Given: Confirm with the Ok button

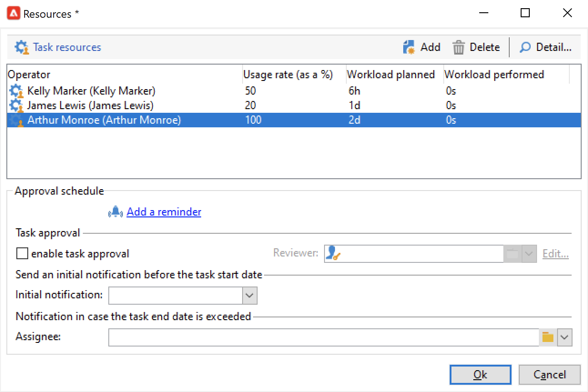Looking at the screenshot, I should pos(480,375).
